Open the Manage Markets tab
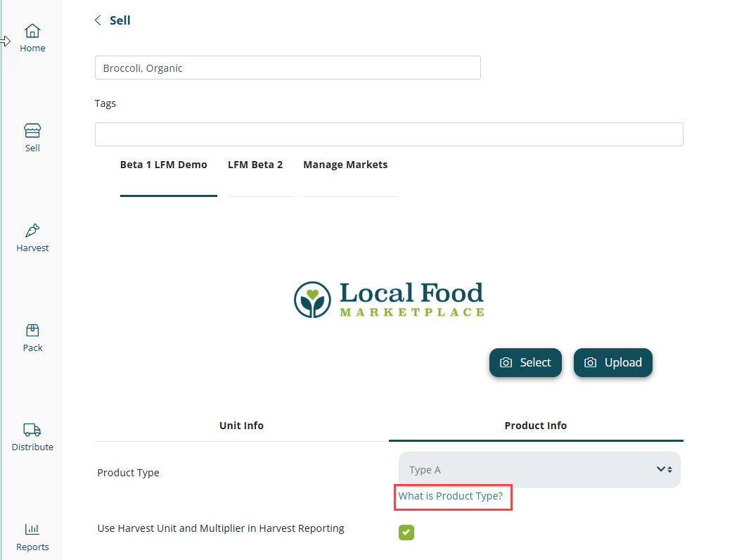This screenshot has height=560, width=744. (345, 165)
